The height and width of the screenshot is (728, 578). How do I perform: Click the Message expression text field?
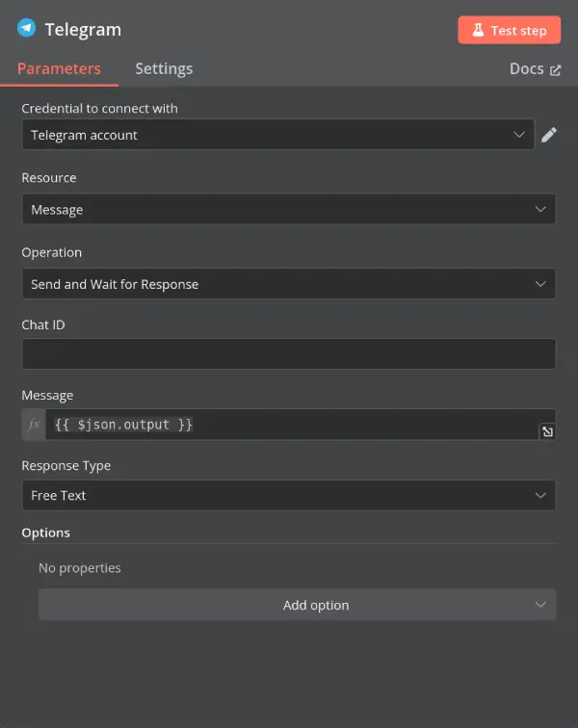(289, 424)
